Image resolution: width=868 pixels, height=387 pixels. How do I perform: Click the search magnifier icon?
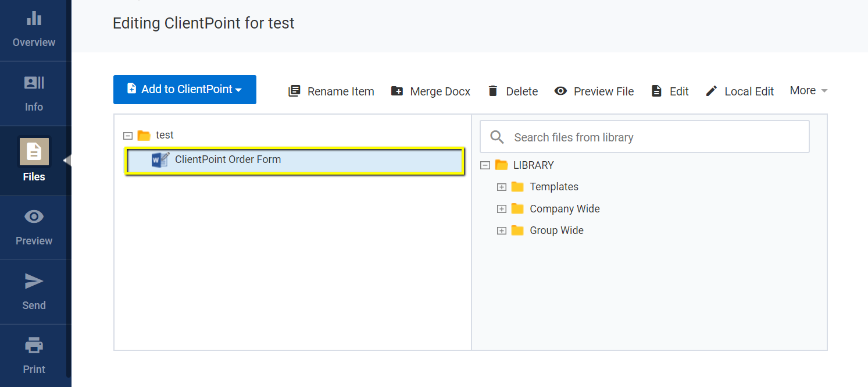tap(497, 137)
